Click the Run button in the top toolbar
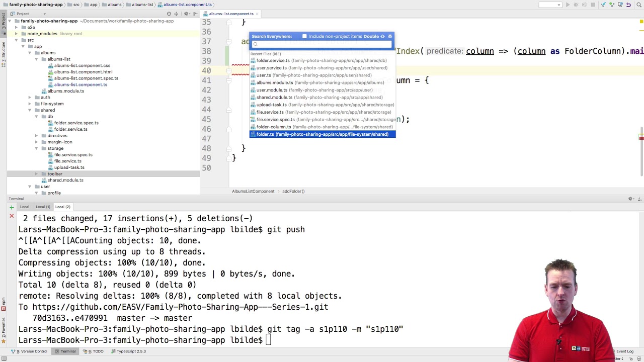 568,5
